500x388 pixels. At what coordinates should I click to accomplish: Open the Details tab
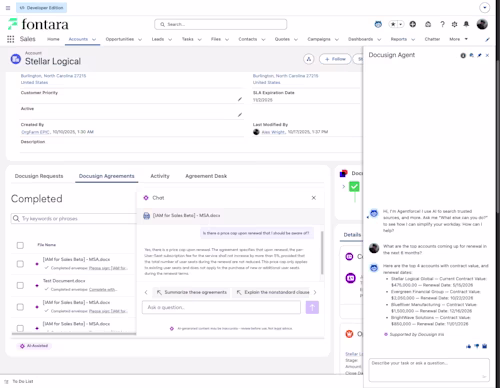[x=352, y=235]
